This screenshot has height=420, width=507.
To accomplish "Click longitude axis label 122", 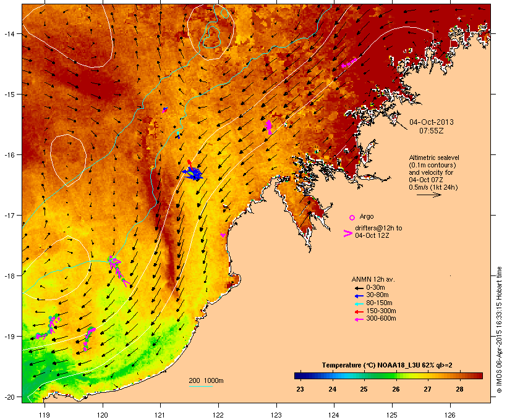I will [x=218, y=415].
